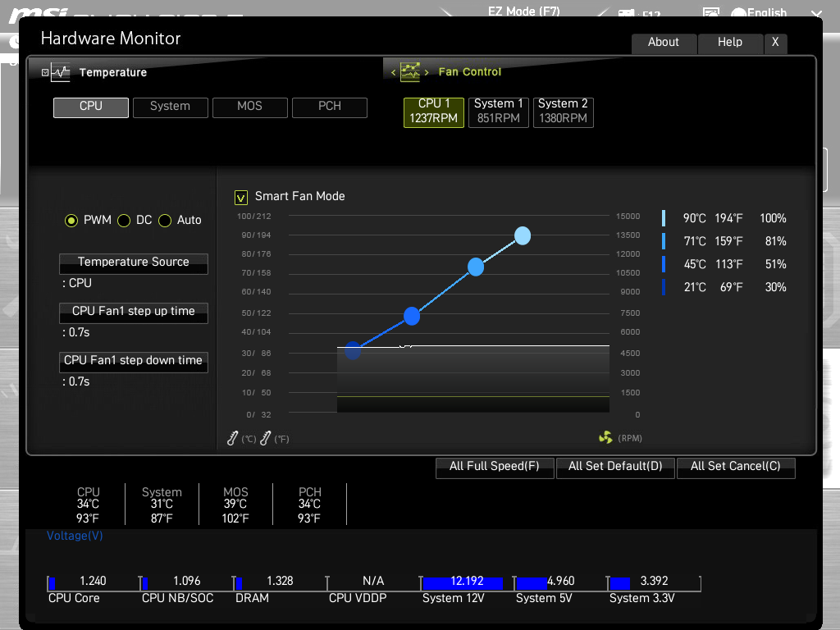Click the CPU VDDP N/A reading
This screenshot has width=840, height=630.
pos(373,582)
